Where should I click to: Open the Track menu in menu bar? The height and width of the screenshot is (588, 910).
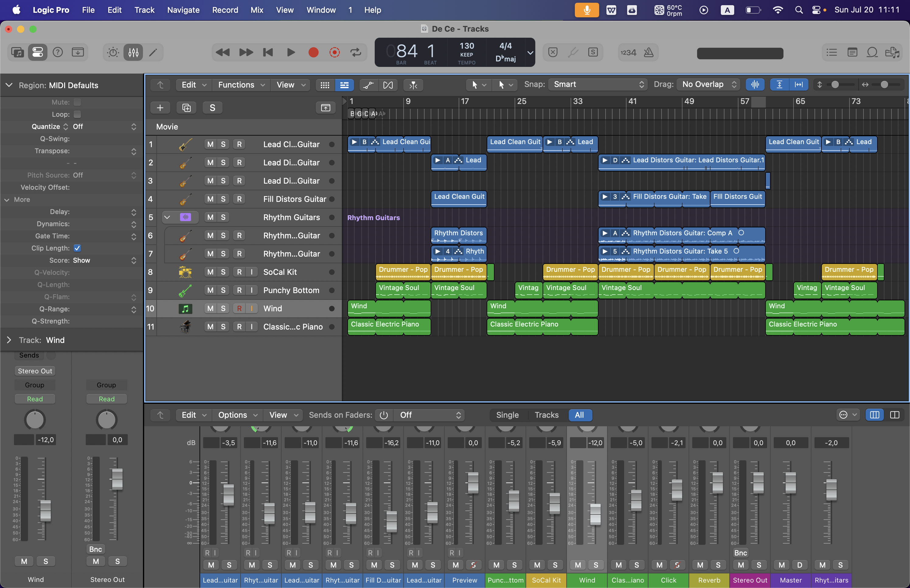(144, 10)
